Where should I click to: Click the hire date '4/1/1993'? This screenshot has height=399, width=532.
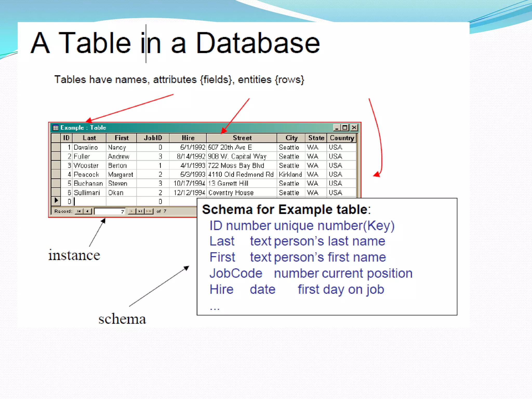coord(188,165)
